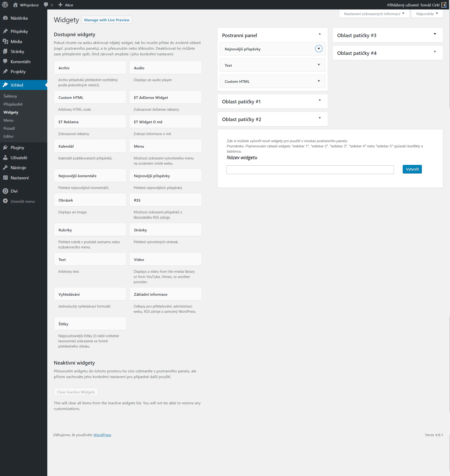Open Šablony submenu item
450x476 pixels.
10,96
